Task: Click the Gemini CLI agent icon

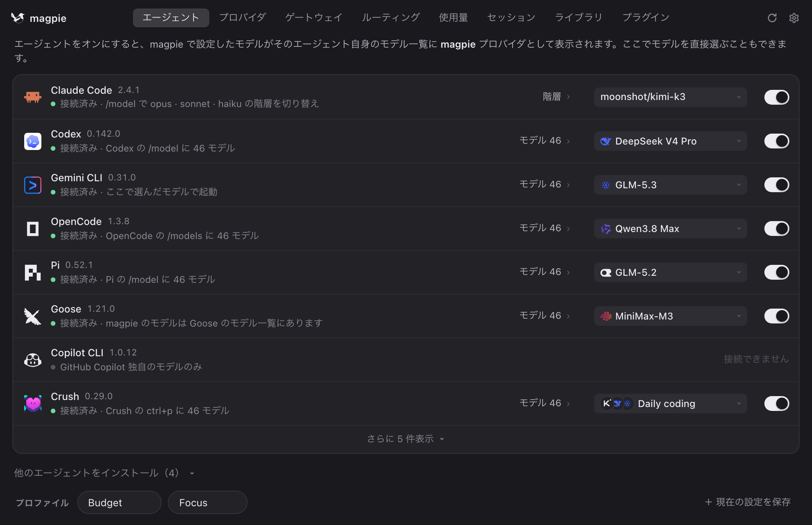Action: click(x=33, y=185)
